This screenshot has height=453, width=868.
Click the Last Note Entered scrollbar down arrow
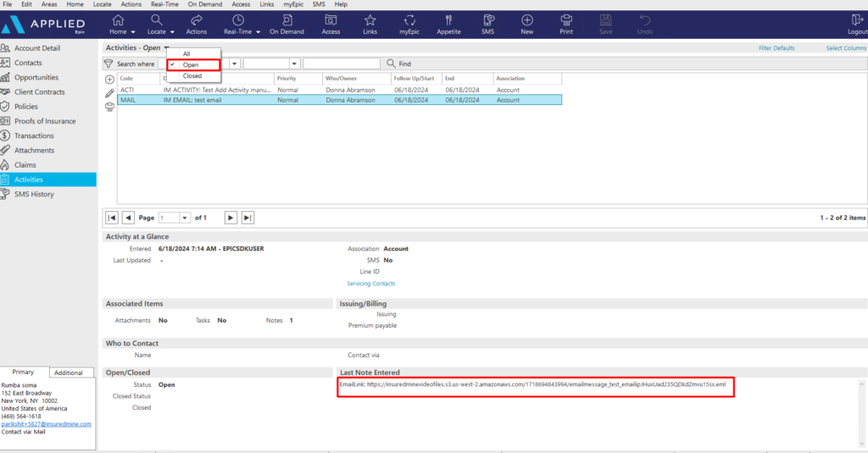pos(862,444)
